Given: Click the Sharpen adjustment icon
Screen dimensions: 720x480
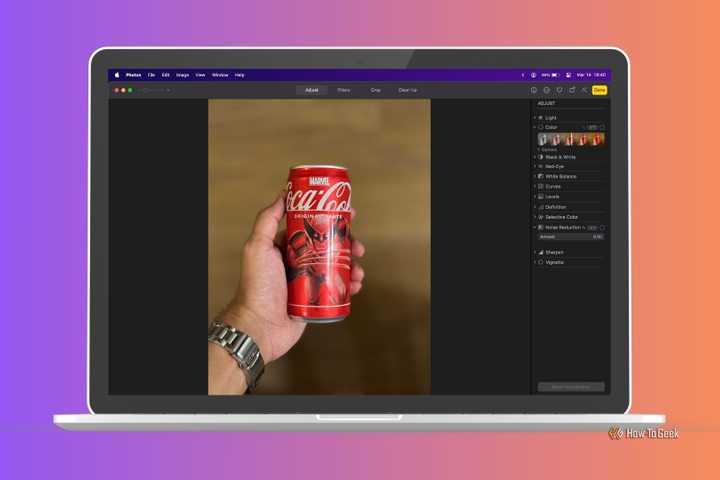Looking at the screenshot, I should tap(541, 252).
